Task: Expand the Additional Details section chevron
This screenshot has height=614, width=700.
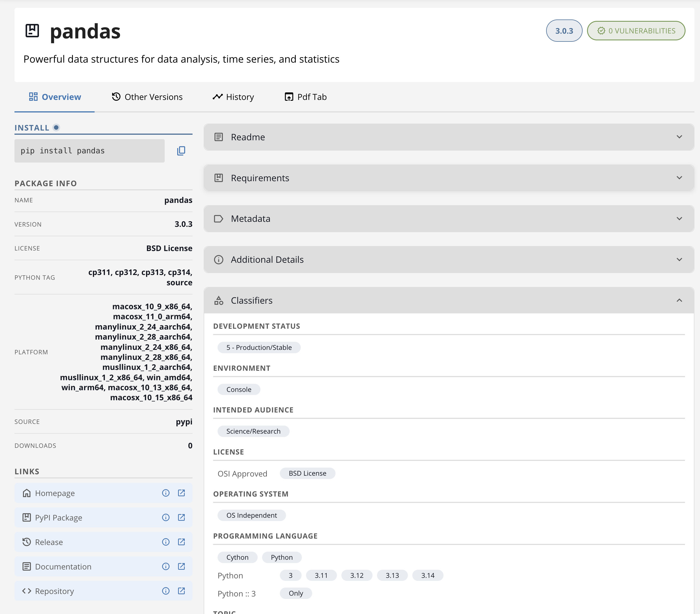Action: pyautogui.click(x=679, y=260)
